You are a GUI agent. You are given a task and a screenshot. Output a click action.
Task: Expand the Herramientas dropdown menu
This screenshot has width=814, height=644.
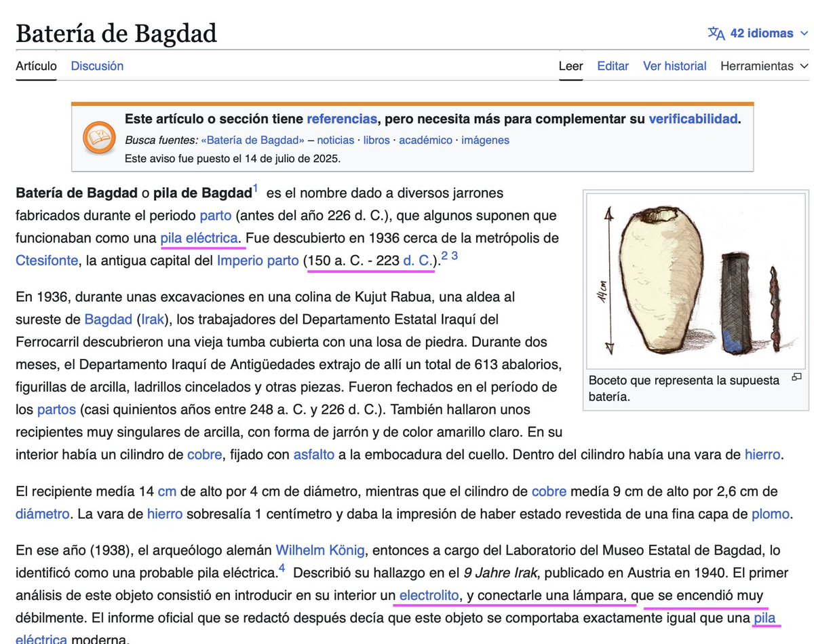pos(764,66)
